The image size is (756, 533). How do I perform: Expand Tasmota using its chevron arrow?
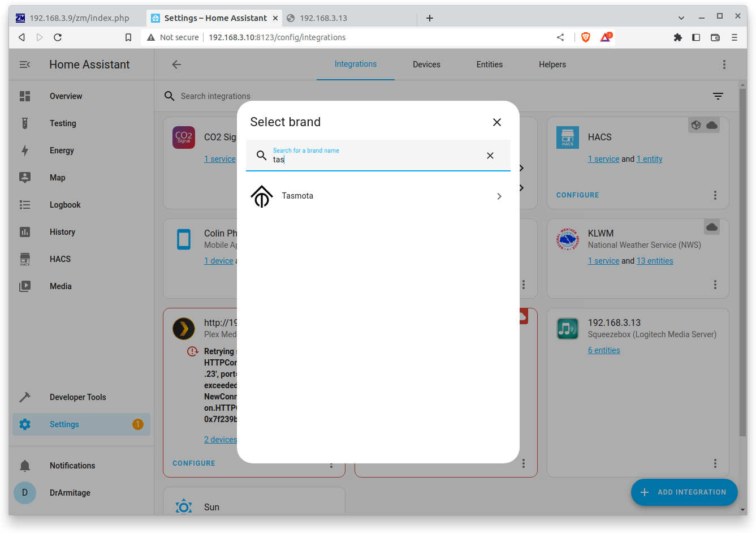(499, 196)
